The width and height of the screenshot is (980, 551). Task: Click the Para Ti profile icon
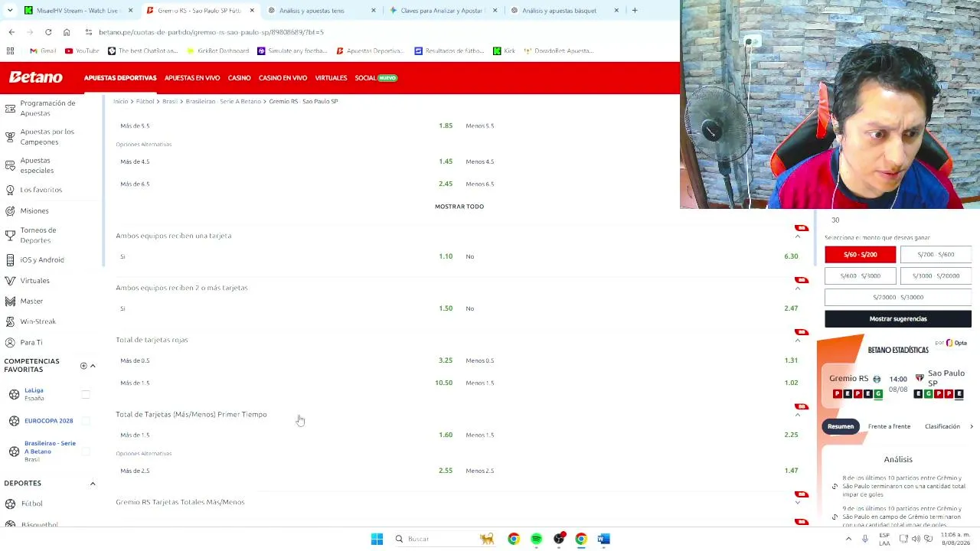(x=10, y=342)
